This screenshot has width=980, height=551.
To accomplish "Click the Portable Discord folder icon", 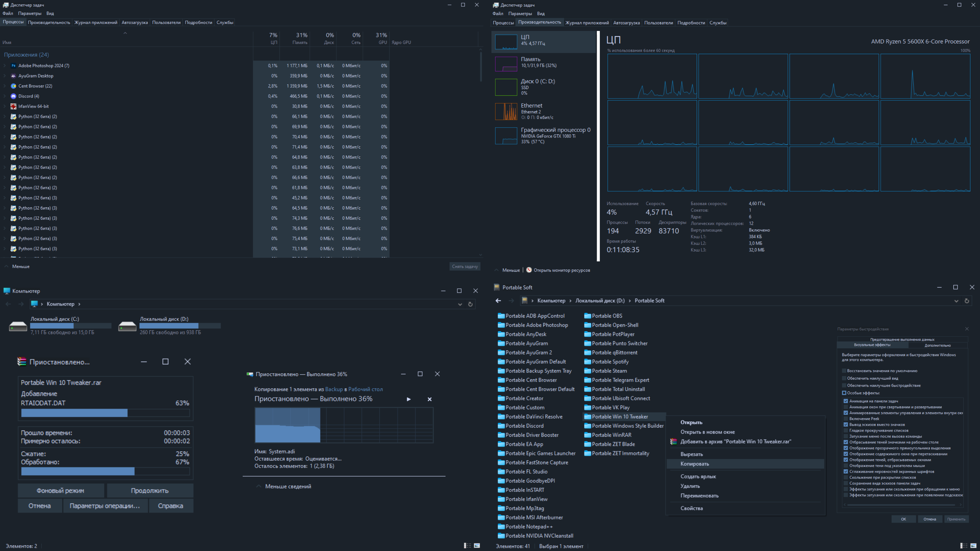I will (501, 425).
